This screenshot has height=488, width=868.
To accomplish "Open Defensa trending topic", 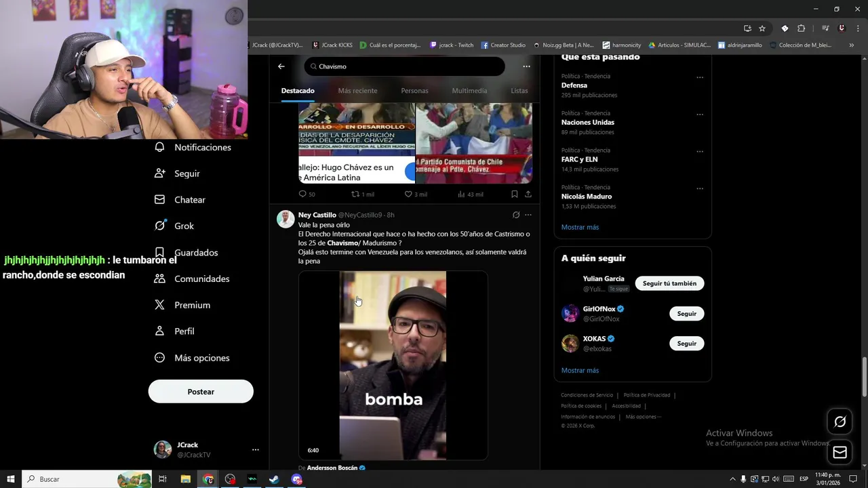I will [574, 85].
